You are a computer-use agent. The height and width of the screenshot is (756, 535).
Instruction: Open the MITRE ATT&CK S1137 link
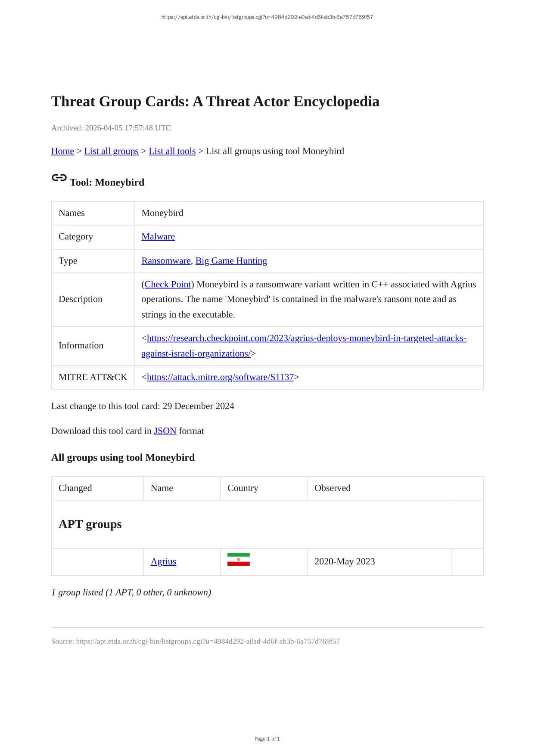[220, 377]
